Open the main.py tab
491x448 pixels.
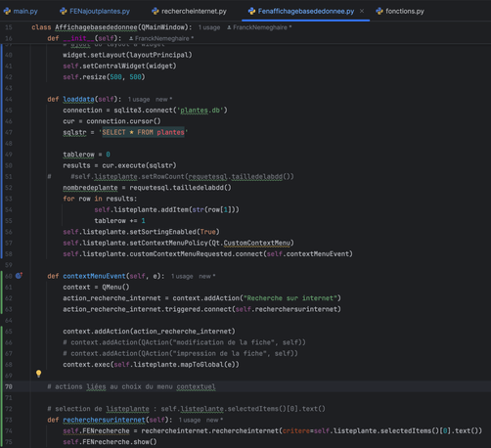pyautogui.click(x=21, y=12)
